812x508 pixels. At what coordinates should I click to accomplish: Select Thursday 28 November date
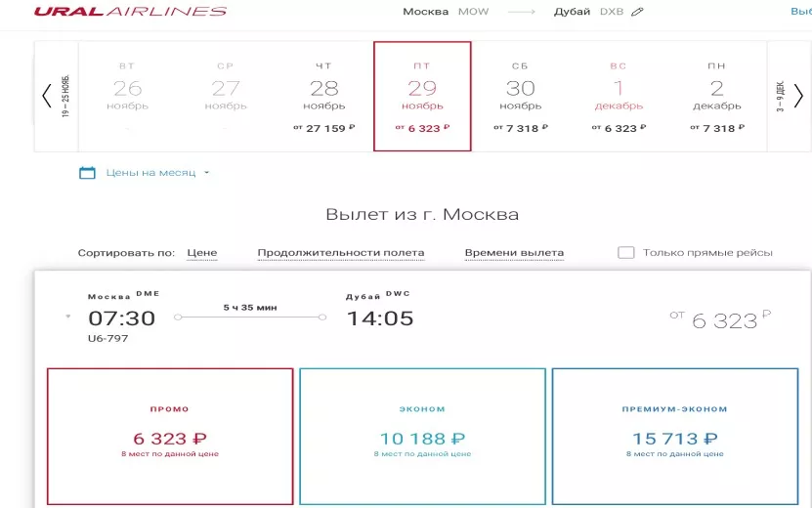pyautogui.click(x=323, y=96)
